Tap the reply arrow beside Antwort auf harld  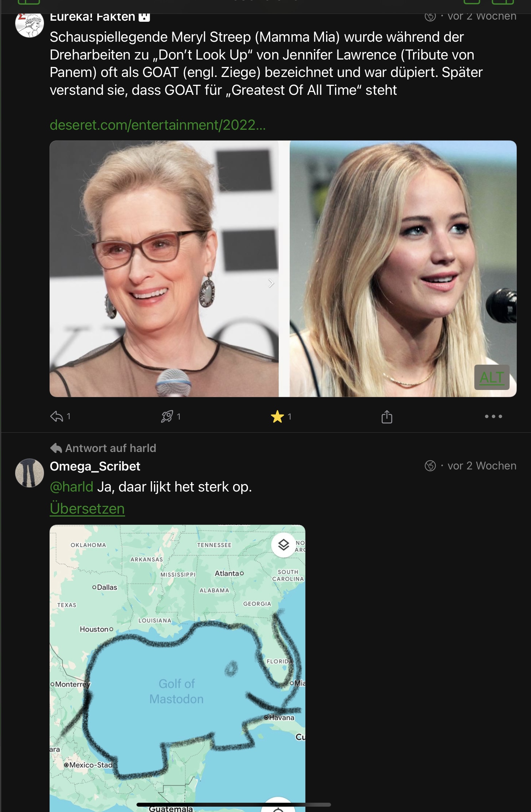tap(56, 448)
